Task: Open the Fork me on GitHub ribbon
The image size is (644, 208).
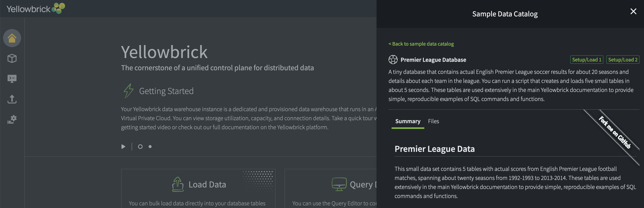Action: coord(615,132)
